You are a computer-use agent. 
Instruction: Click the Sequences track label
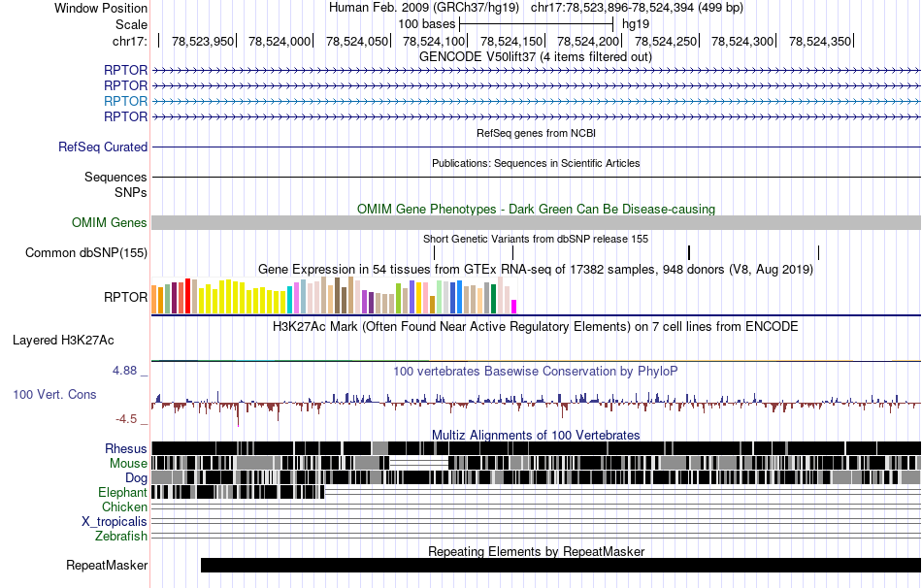(115, 177)
